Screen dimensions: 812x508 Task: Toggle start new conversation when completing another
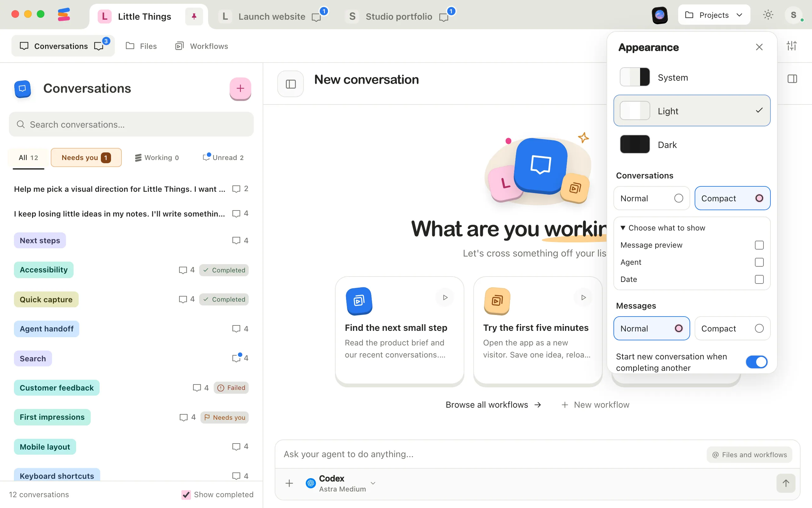click(756, 362)
